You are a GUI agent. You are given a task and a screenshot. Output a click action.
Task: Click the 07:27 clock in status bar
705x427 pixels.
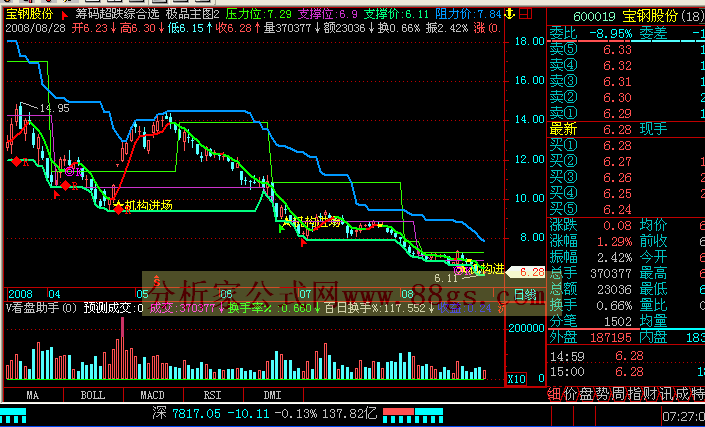[684, 416]
